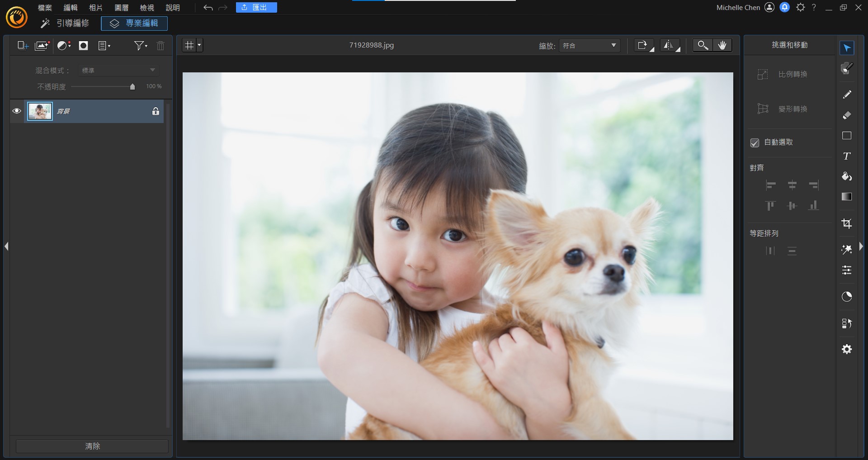
Task: Uncheck the 自動選取 checkbox
Action: tap(755, 142)
